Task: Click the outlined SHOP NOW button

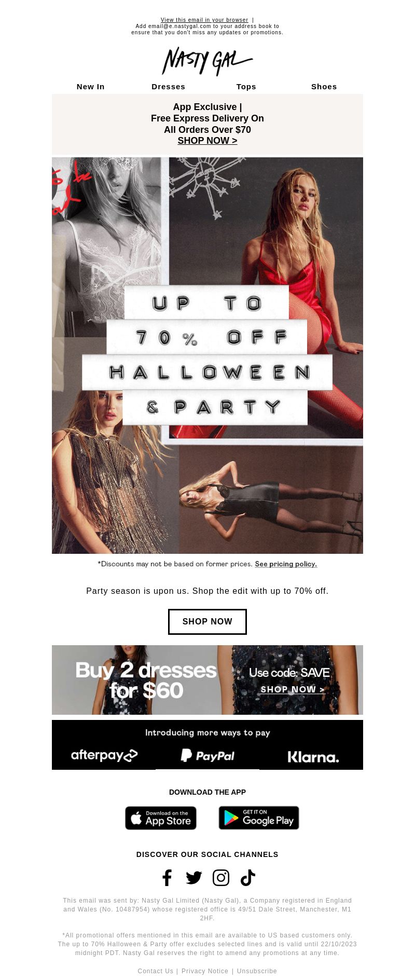Action: [208, 622]
